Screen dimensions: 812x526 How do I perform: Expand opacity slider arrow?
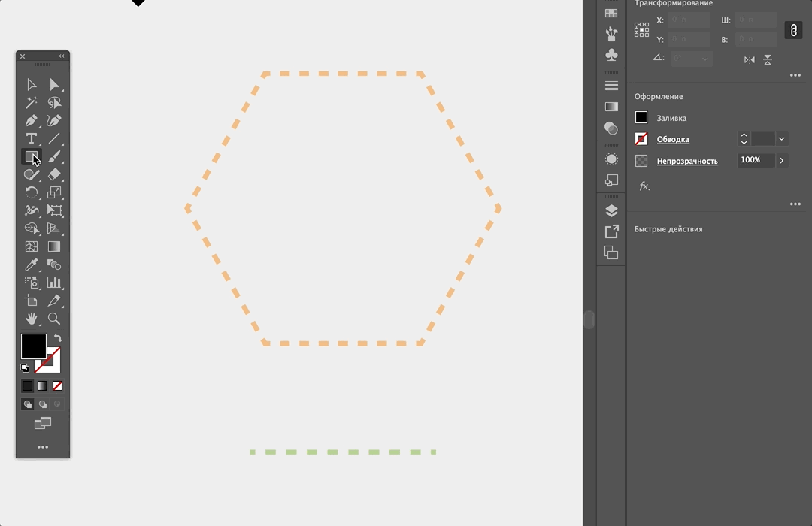point(781,161)
